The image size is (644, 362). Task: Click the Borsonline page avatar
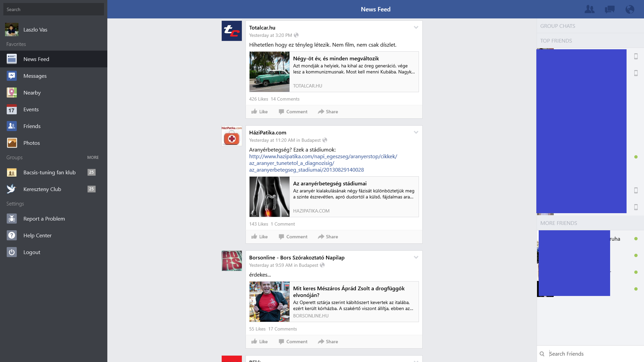coord(231,261)
